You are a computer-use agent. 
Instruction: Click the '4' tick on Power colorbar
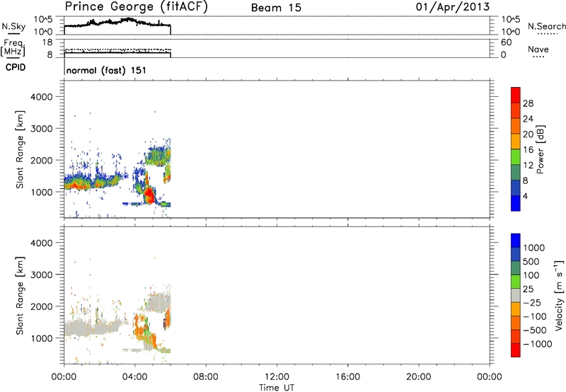point(525,197)
